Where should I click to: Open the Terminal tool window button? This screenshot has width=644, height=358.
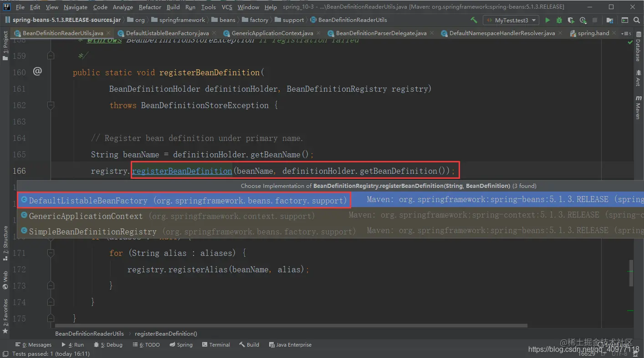216,345
